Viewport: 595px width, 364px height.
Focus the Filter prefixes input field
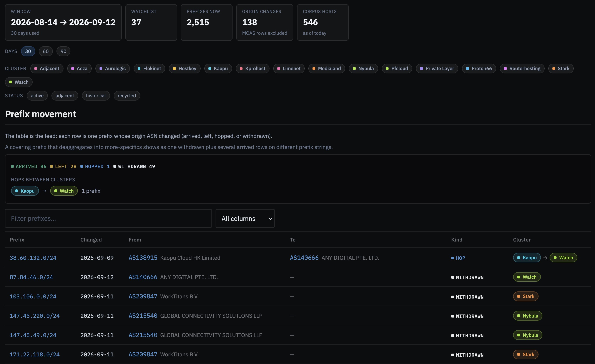pyautogui.click(x=108, y=218)
